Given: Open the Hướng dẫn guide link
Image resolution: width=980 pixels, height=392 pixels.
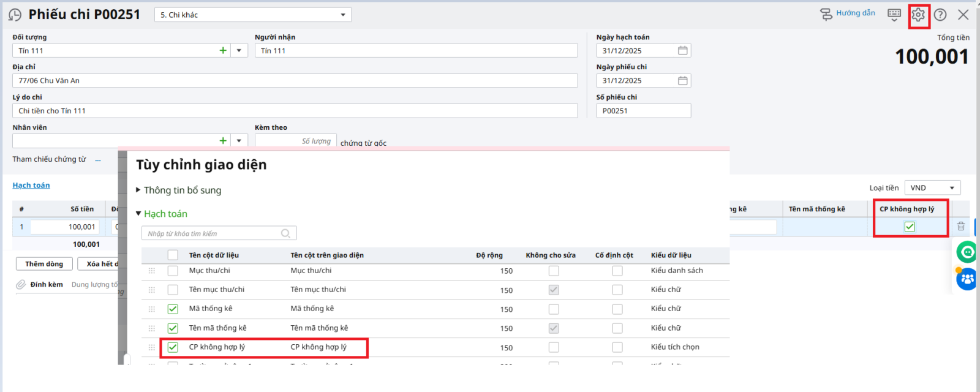Looking at the screenshot, I should (848, 13).
